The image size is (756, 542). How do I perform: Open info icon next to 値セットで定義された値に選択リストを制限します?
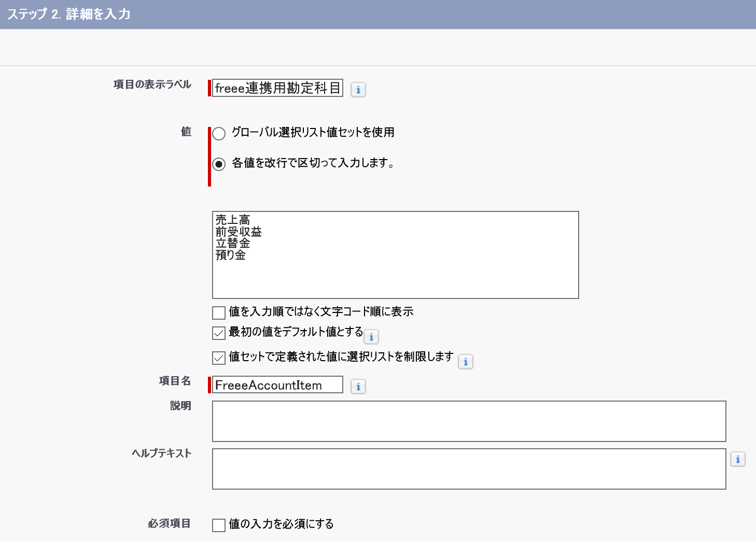coord(466,362)
